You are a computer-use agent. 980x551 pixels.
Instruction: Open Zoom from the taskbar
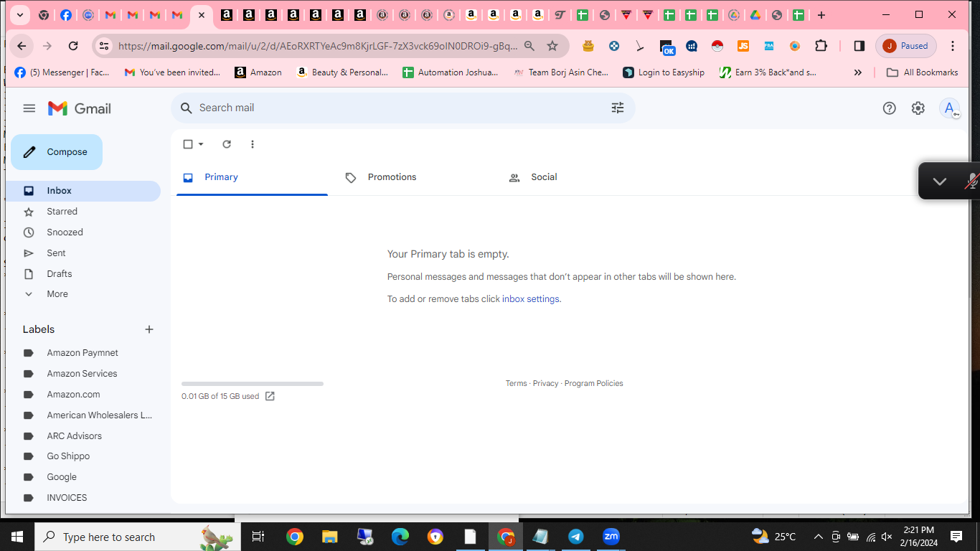point(611,537)
